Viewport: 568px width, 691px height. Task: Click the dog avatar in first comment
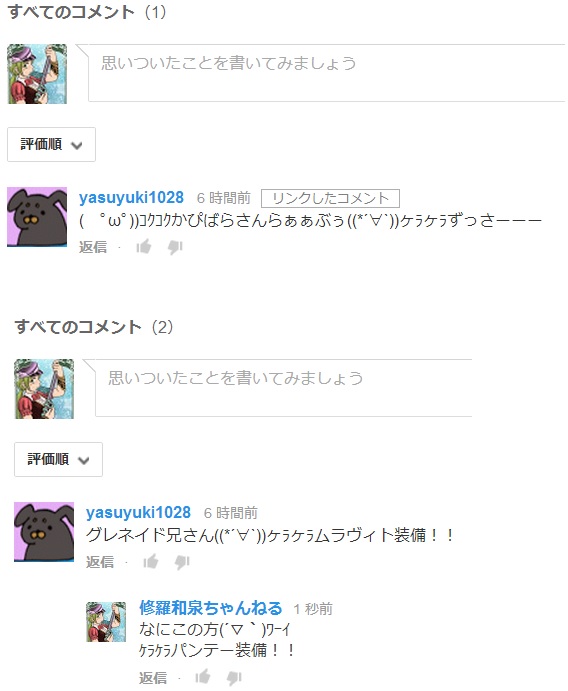click(x=37, y=217)
